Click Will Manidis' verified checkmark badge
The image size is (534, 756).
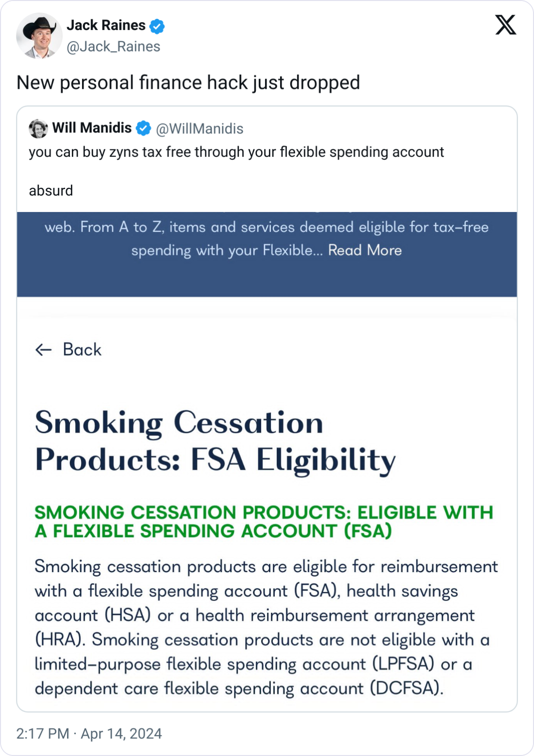[x=143, y=129]
